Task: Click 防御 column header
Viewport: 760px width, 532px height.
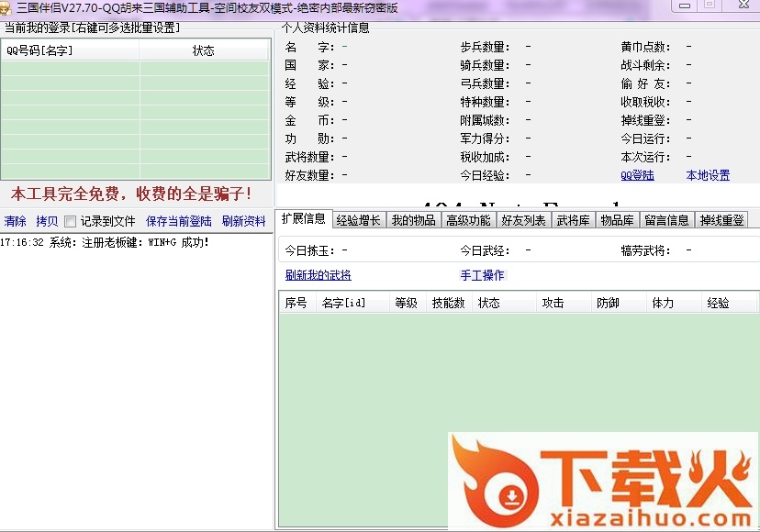Action: pos(619,303)
